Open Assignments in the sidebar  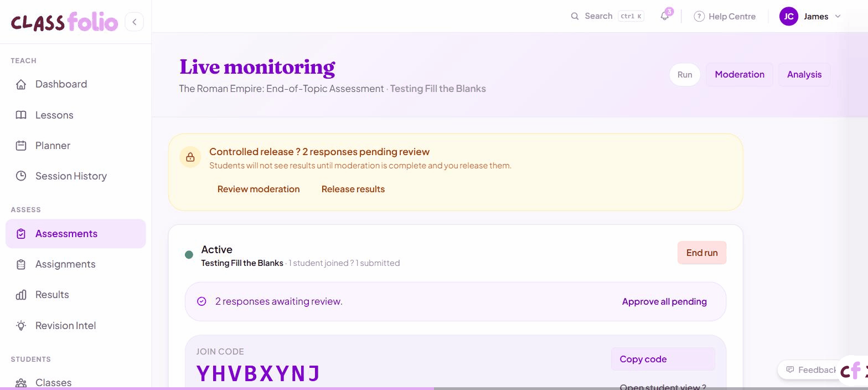(76, 264)
